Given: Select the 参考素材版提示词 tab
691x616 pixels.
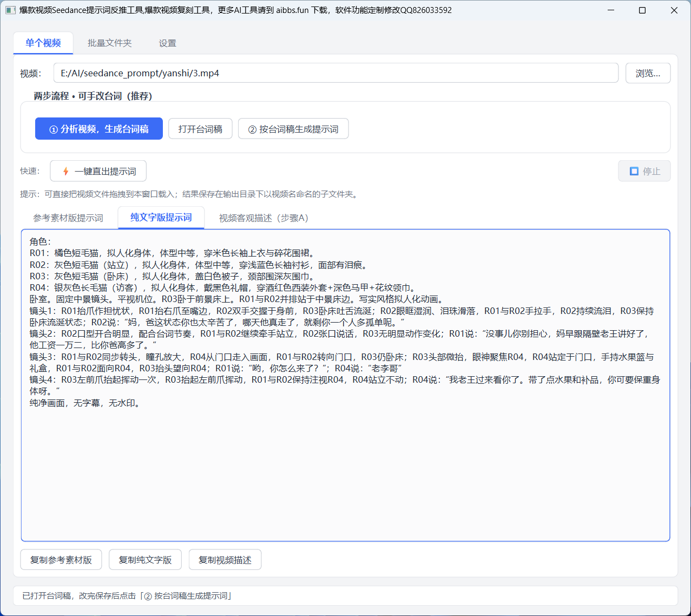Looking at the screenshot, I should 68,218.
